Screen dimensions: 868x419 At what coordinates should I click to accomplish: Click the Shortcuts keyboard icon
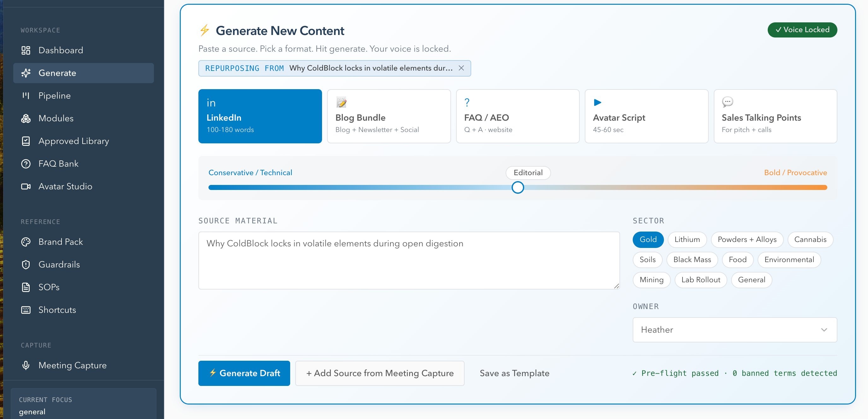coord(26,310)
